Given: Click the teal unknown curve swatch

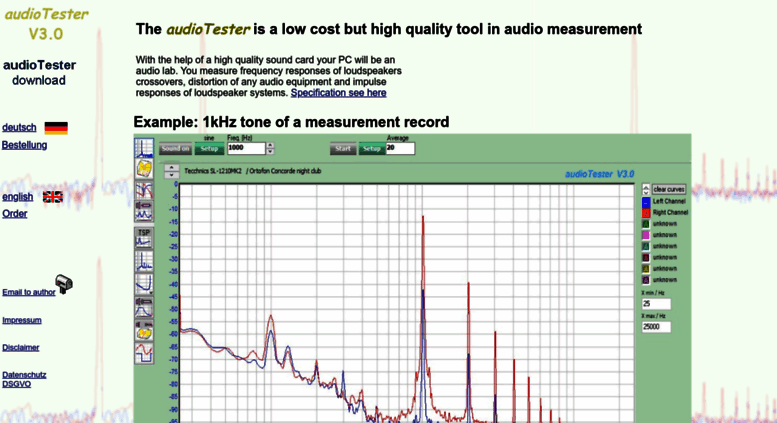Looking at the screenshot, I should click(x=646, y=247).
